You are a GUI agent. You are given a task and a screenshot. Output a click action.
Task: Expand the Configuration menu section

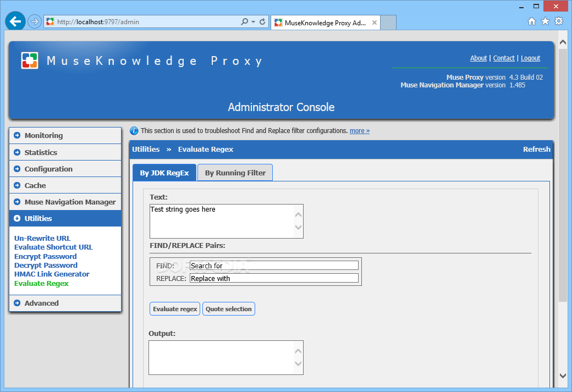pos(65,169)
